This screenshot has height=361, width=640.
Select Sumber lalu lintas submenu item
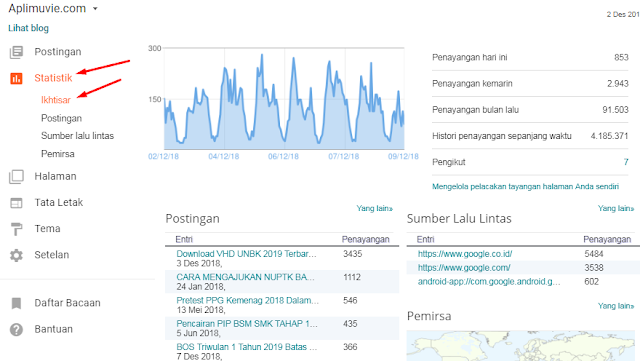tap(78, 136)
